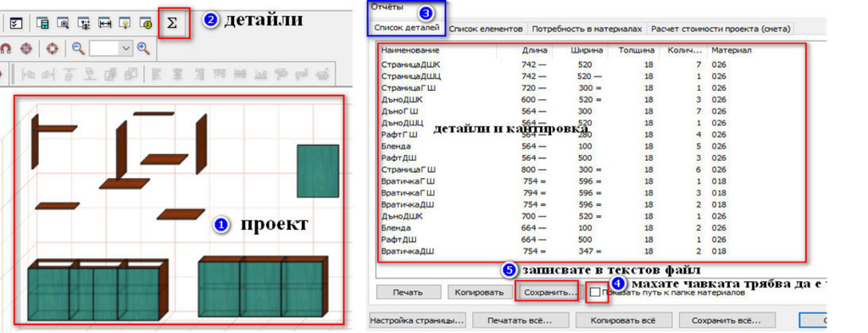Click the panel icon with magnifier

[x=63, y=24]
